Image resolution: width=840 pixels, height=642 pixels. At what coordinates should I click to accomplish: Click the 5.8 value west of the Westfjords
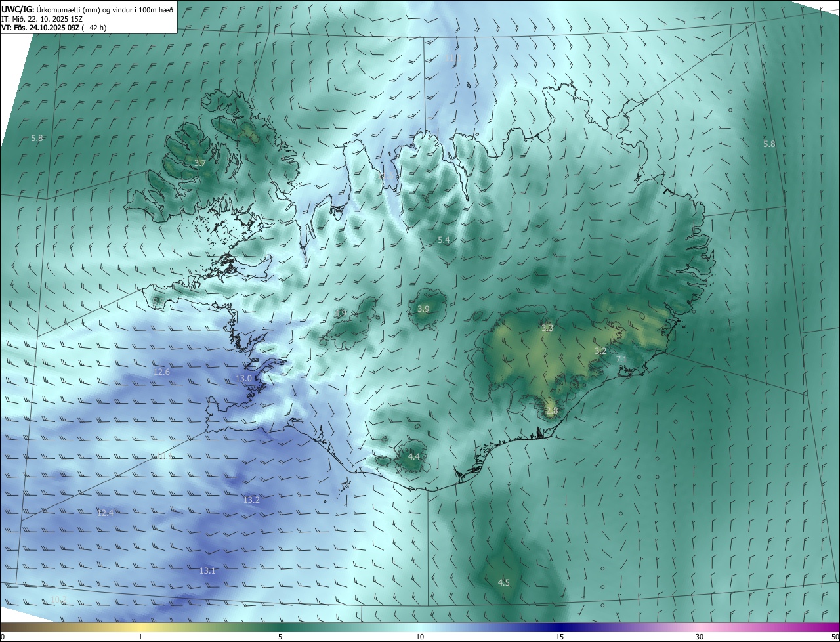pyautogui.click(x=37, y=138)
